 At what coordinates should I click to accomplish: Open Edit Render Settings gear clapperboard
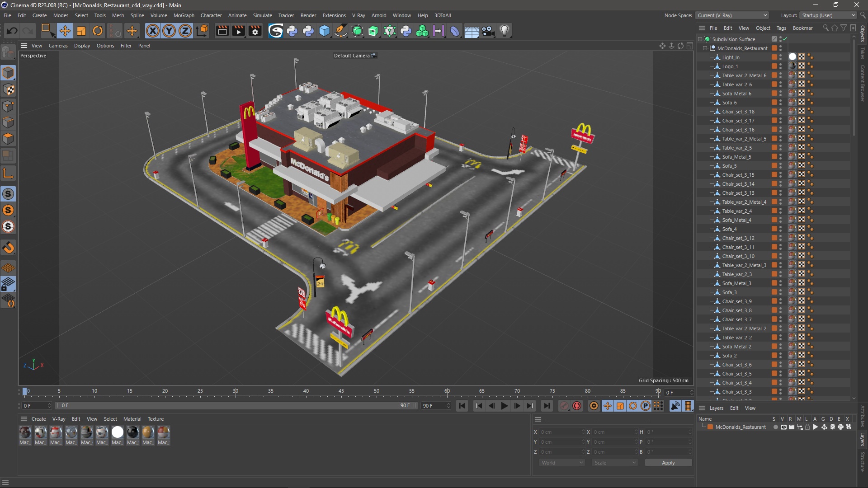click(255, 31)
